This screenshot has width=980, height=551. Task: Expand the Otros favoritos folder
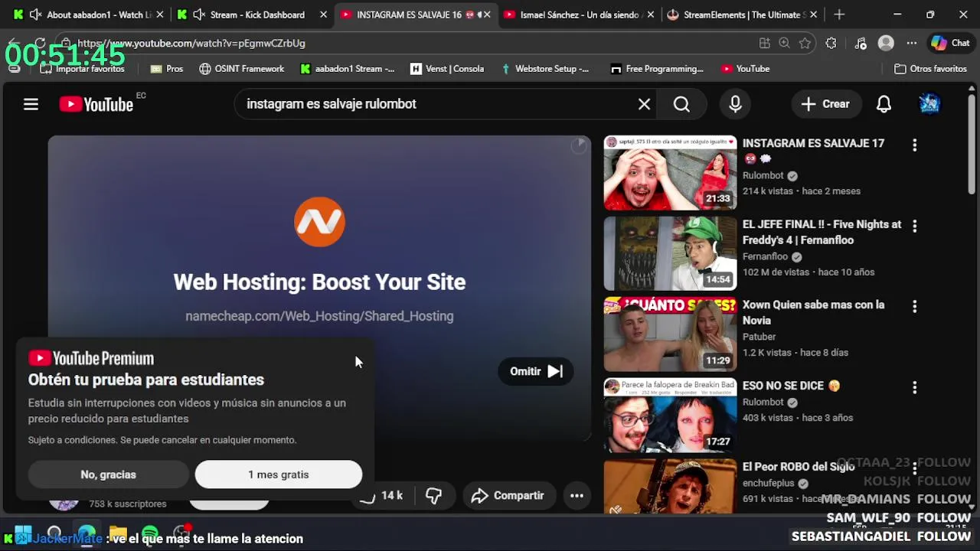coord(930,69)
